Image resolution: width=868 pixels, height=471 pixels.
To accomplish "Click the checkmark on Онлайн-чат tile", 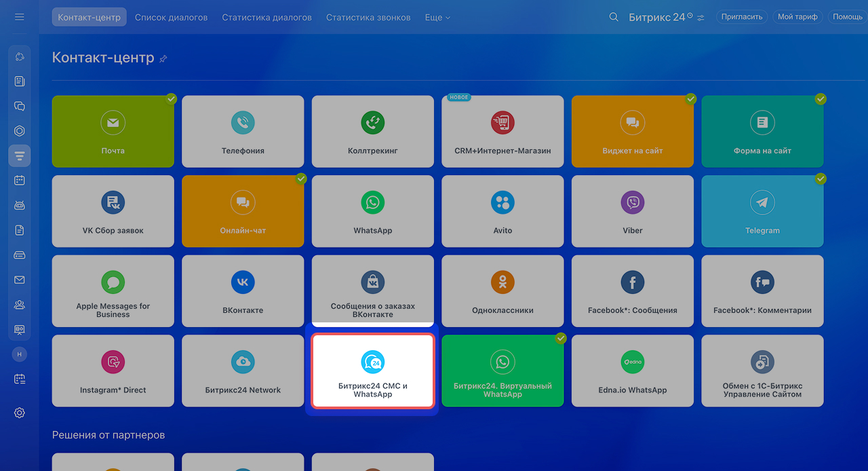I will click(301, 179).
